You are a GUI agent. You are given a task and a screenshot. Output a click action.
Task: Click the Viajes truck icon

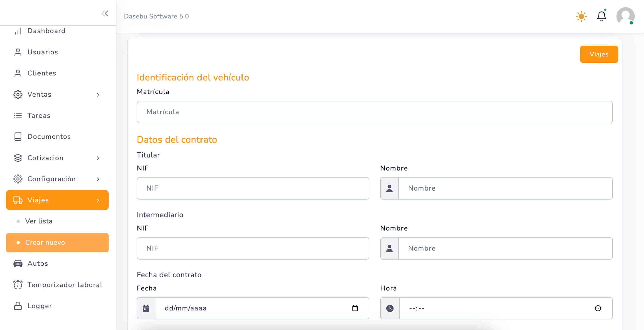[x=18, y=200]
